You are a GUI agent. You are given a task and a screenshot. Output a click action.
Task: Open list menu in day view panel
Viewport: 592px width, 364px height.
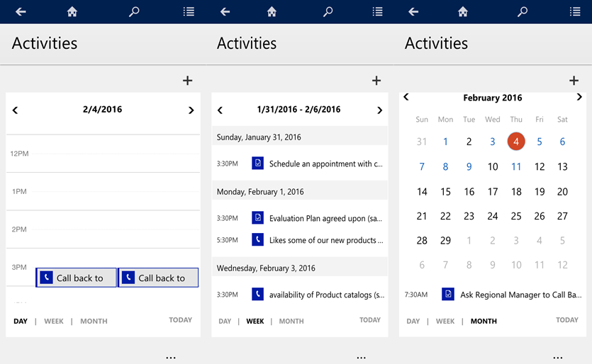pos(189,11)
